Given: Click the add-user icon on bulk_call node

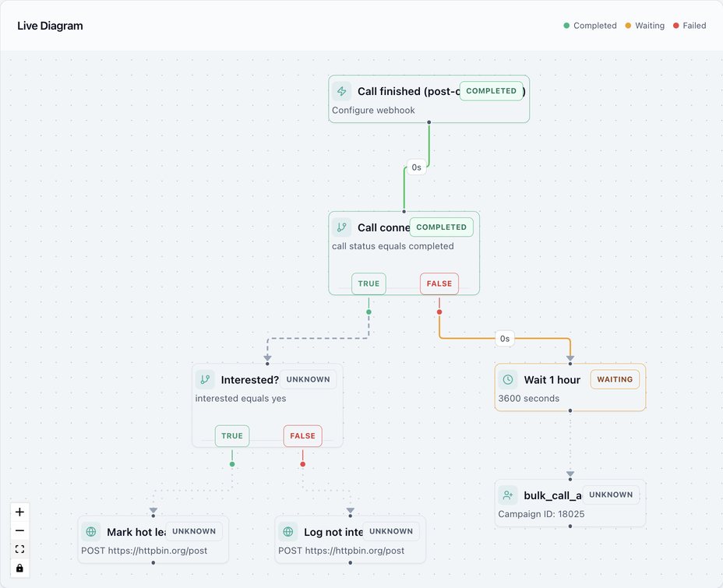Looking at the screenshot, I should click(x=508, y=495).
